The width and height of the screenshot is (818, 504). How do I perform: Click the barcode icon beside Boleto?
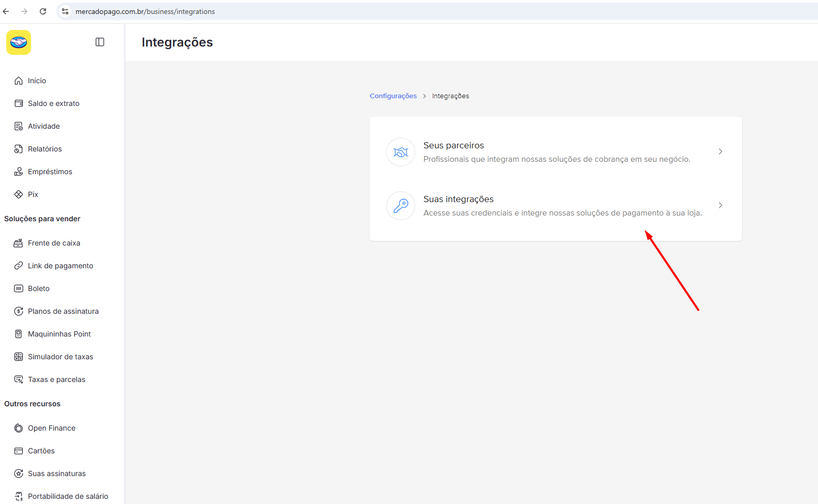click(19, 288)
